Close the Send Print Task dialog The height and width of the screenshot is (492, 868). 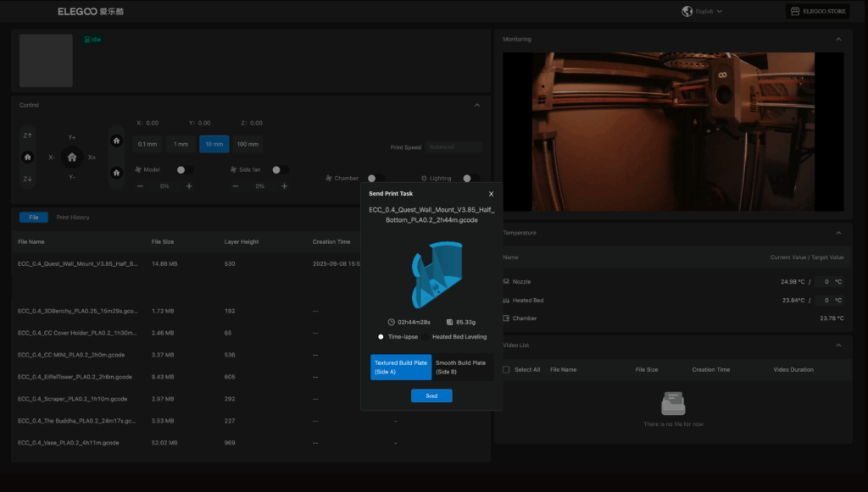click(x=491, y=194)
